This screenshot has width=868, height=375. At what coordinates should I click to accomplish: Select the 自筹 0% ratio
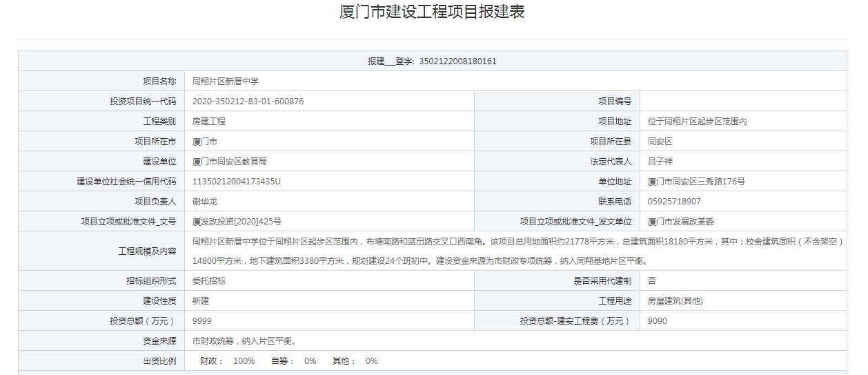tap(294, 361)
